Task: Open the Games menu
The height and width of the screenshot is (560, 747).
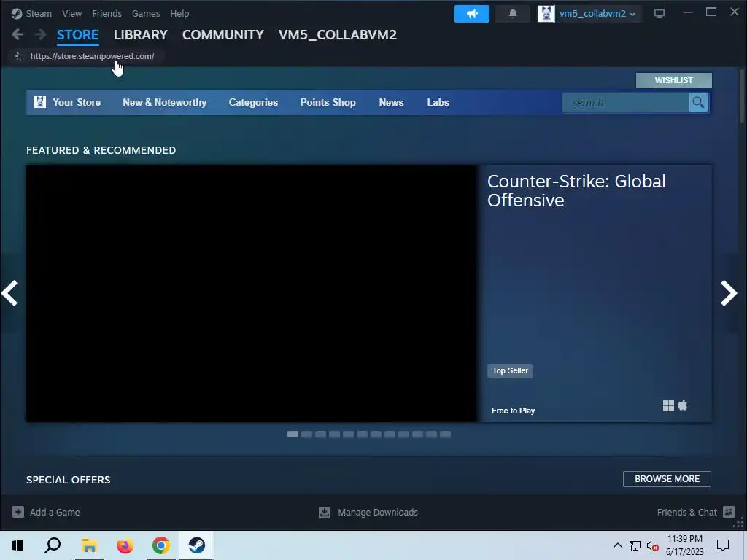Action: 146,13
